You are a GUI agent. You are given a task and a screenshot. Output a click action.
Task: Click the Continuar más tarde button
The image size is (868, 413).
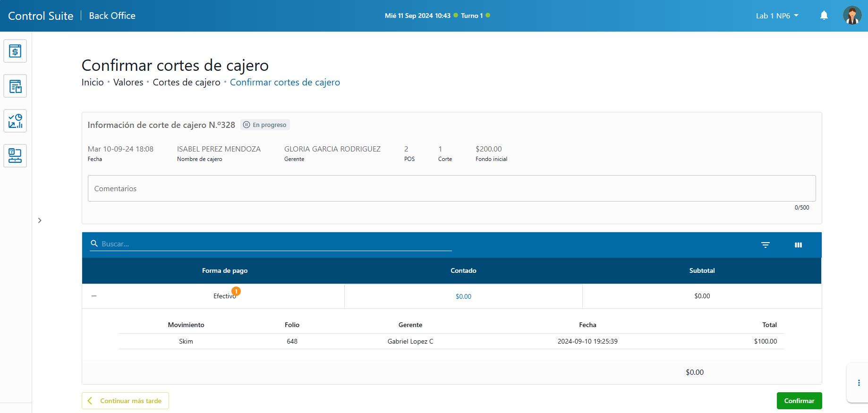coord(126,401)
